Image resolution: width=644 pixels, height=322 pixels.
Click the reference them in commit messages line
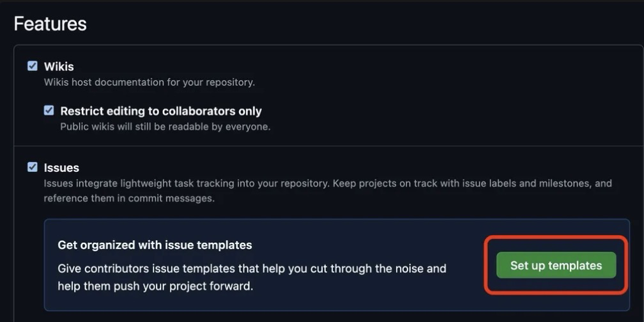129,198
